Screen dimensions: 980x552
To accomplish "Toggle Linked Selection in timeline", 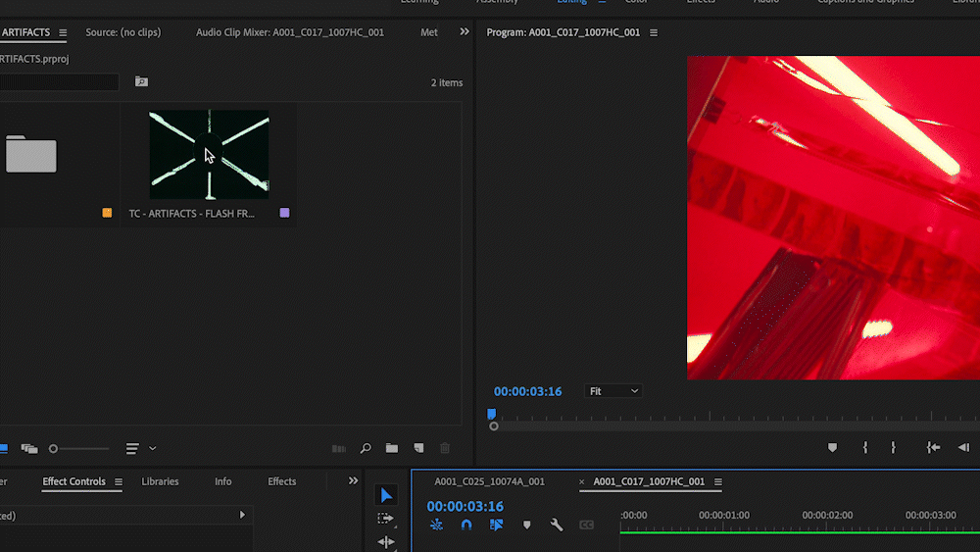I will (x=496, y=525).
